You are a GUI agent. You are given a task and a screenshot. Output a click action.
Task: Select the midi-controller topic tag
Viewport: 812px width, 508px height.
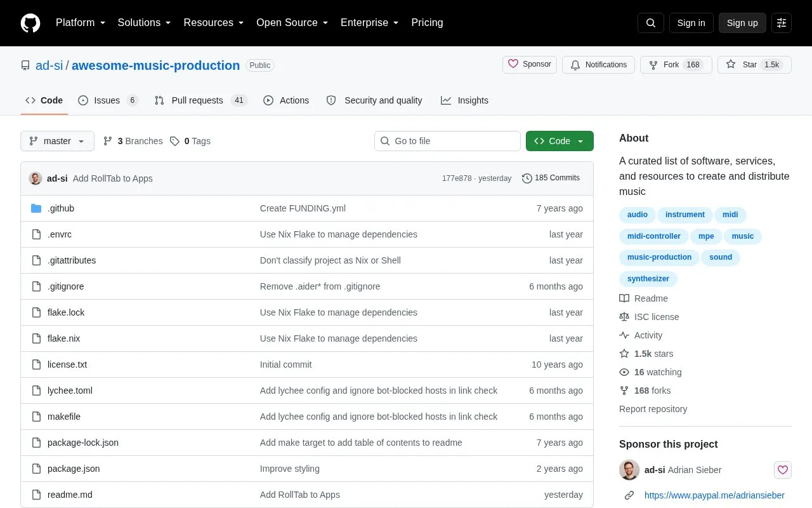click(x=654, y=236)
